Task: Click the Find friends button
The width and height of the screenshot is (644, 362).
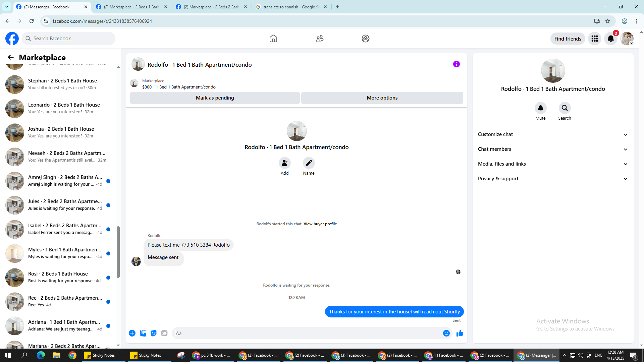Action: pyautogui.click(x=568, y=39)
